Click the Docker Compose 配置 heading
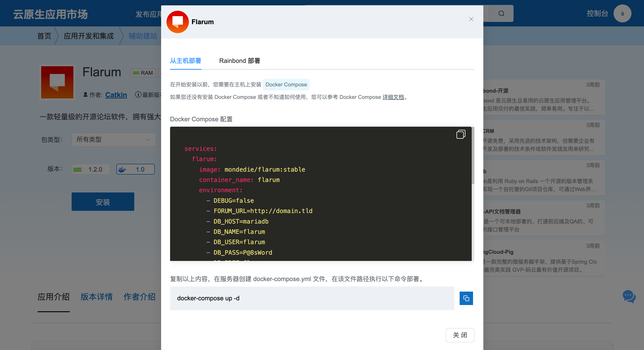The height and width of the screenshot is (350, 644). pos(201,119)
